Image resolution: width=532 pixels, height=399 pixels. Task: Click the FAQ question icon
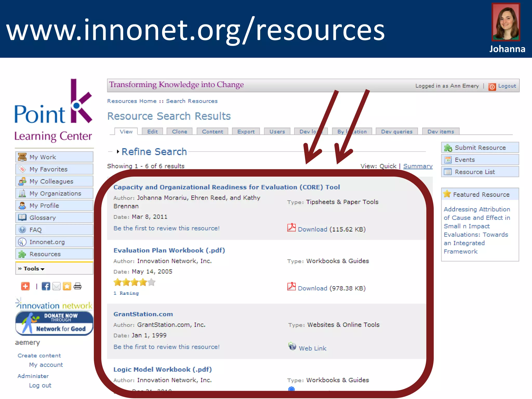(x=22, y=230)
